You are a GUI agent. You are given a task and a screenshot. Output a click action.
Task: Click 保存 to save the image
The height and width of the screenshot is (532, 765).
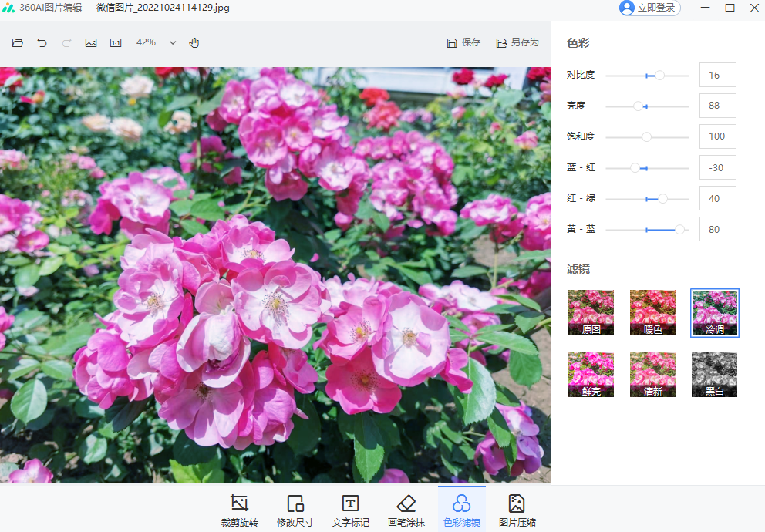pyautogui.click(x=463, y=42)
